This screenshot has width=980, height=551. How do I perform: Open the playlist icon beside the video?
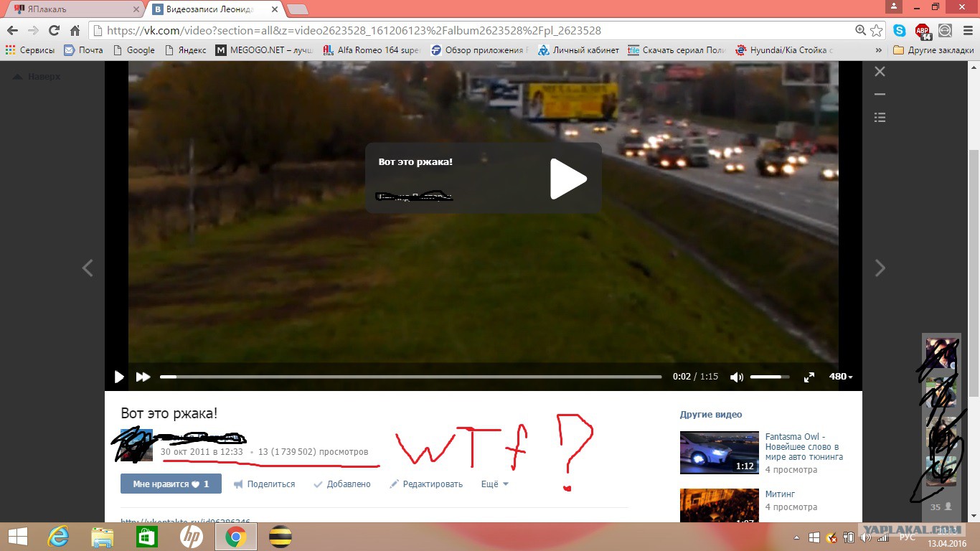point(880,117)
